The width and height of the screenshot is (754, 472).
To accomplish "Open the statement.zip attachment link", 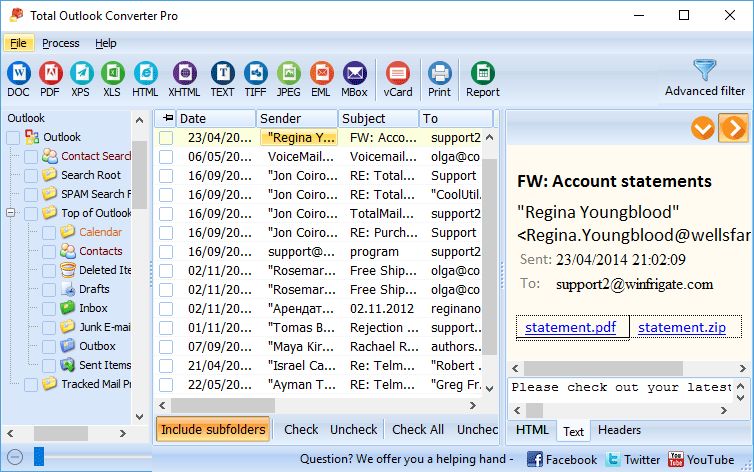I will pyautogui.click(x=682, y=327).
